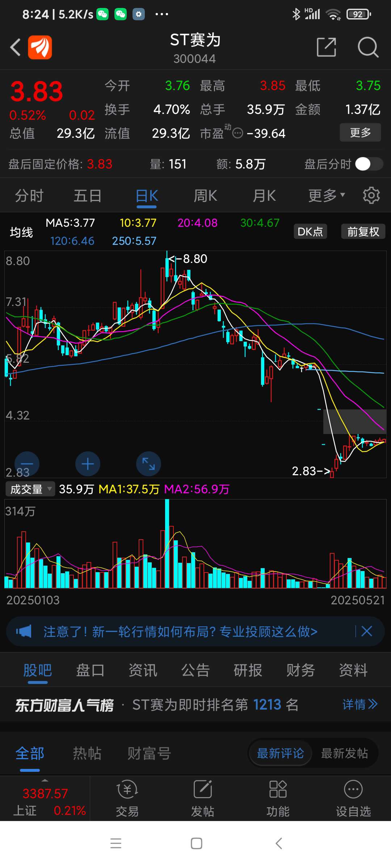Close the investment advisor banner
Viewport: 391px width, 868px height.
click(367, 631)
